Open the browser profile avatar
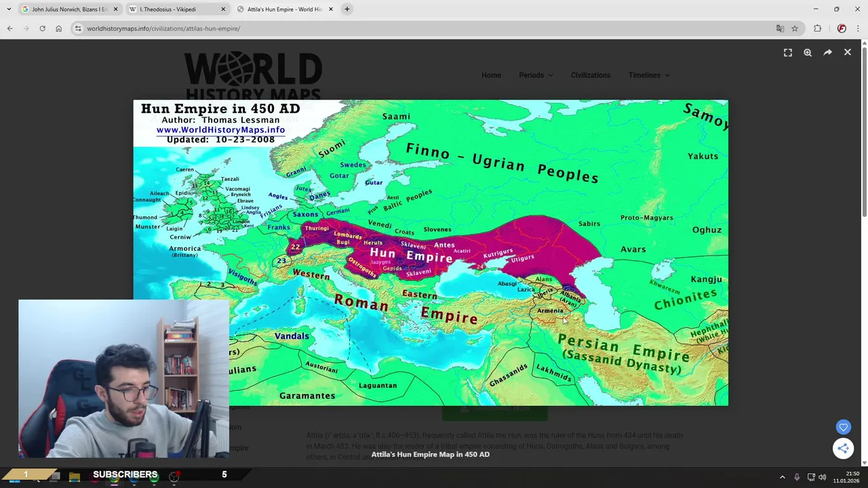 tap(842, 28)
